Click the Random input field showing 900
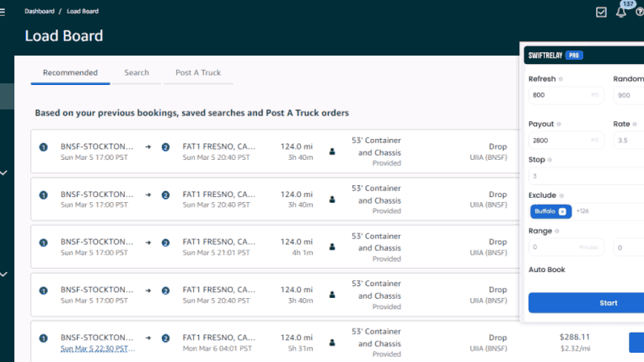Viewport: 644px width, 362px height. tap(629, 95)
